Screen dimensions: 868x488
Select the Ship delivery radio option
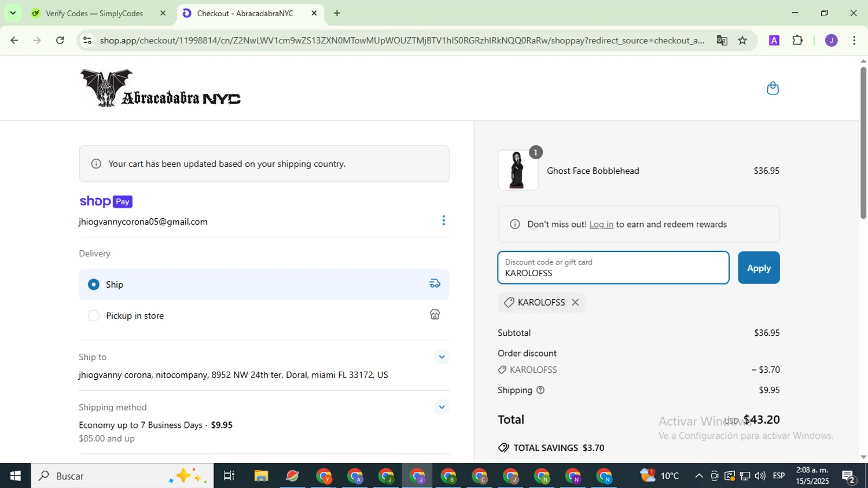94,284
